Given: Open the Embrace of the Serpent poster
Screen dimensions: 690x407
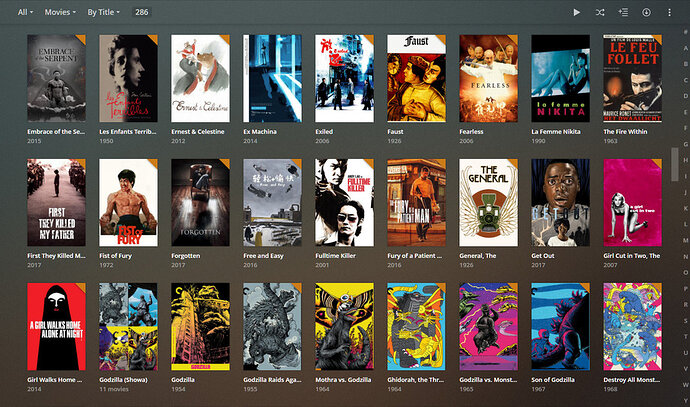Looking at the screenshot, I should click(x=56, y=78).
